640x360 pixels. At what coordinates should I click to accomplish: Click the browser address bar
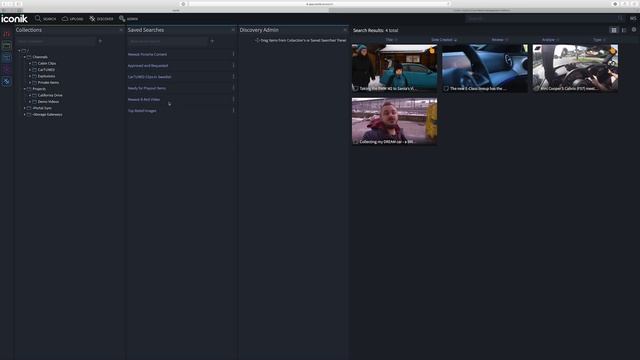(319, 4)
